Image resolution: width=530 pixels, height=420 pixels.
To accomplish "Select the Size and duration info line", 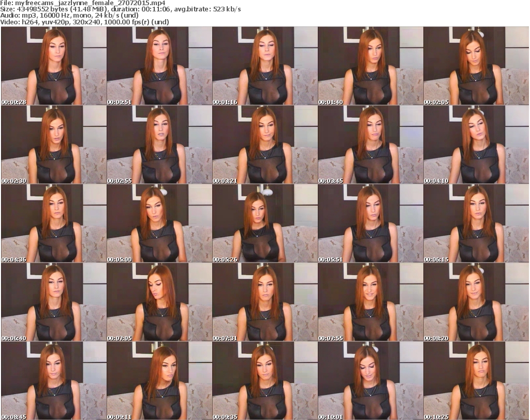I will [x=121, y=9].
